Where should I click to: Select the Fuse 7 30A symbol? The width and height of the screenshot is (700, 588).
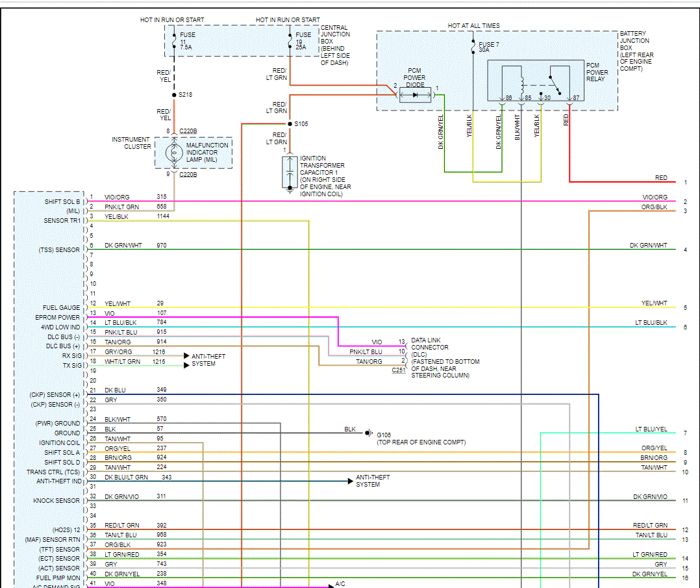pyautogui.click(x=473, y=48)
